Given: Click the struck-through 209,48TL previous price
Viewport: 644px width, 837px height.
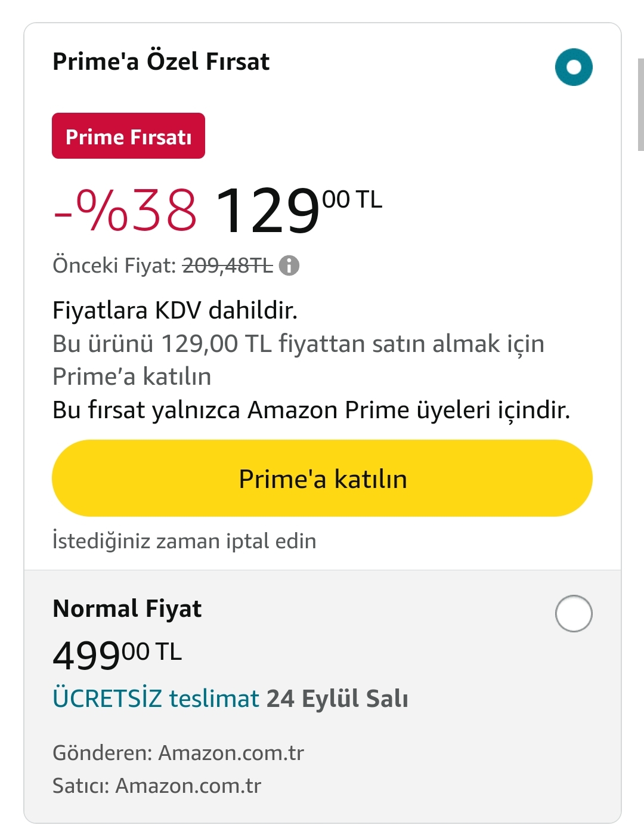Looking at the screenshot, I should click(227, 265).
